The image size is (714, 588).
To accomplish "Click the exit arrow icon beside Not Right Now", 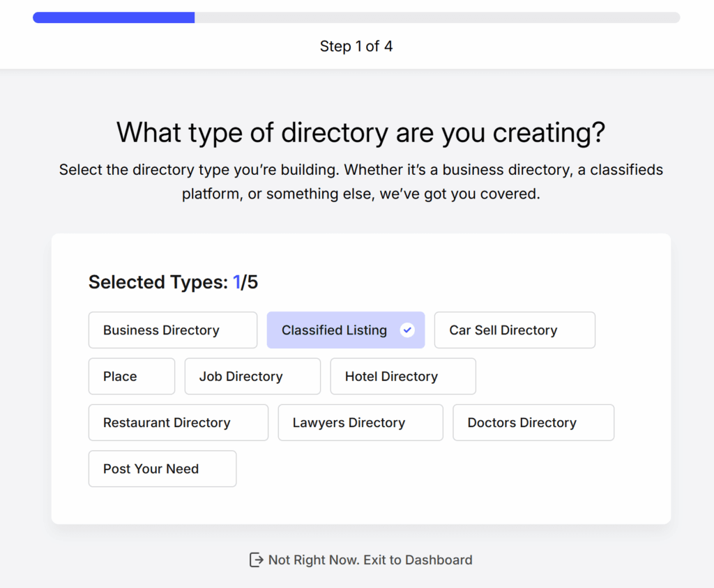I will (257, 560).
